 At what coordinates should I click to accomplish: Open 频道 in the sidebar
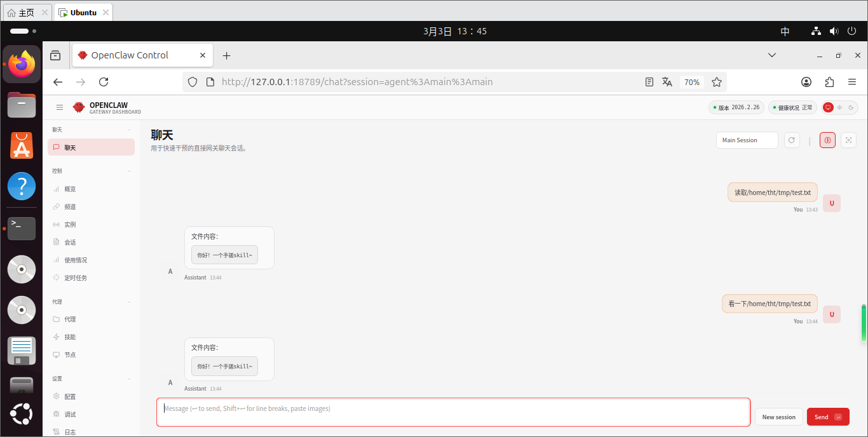coord(70,207)
